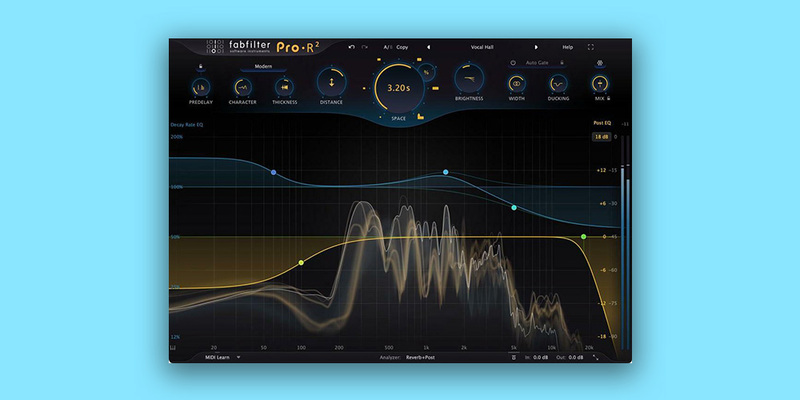Screen dimensions: 800x400
Task: Click the Character knob
Action: tap(242, 87)
